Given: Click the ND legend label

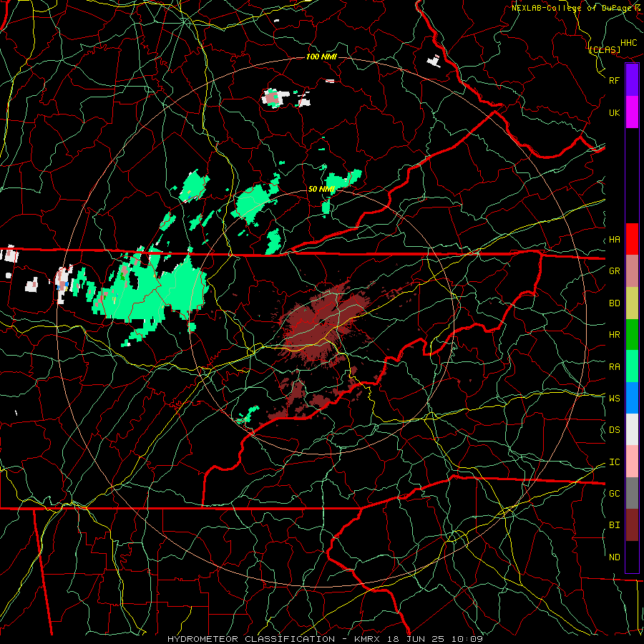Looking at the screenshot, I should (615, 557).
